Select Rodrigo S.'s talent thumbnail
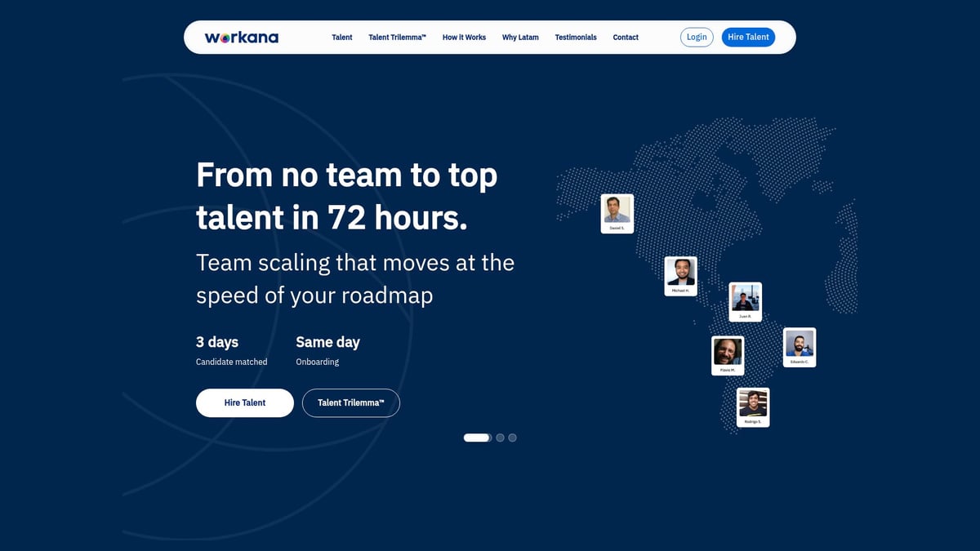The image size is (980, 551). [x=752, y=407]
